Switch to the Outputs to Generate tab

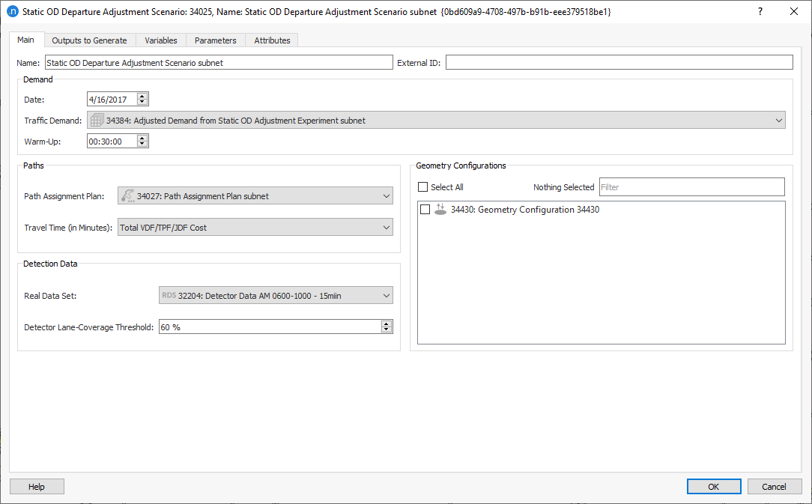89,40
